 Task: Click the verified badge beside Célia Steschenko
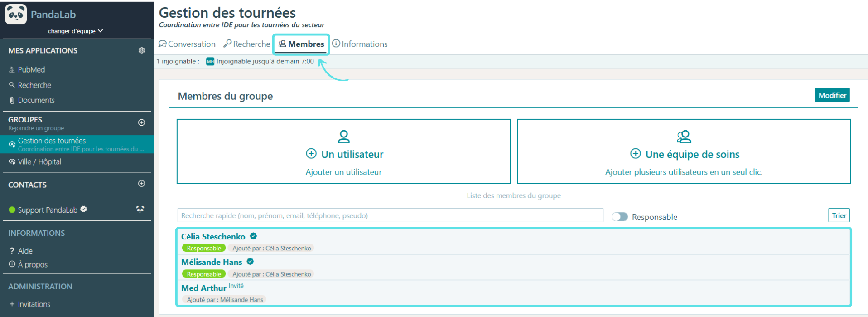(253, 236)
